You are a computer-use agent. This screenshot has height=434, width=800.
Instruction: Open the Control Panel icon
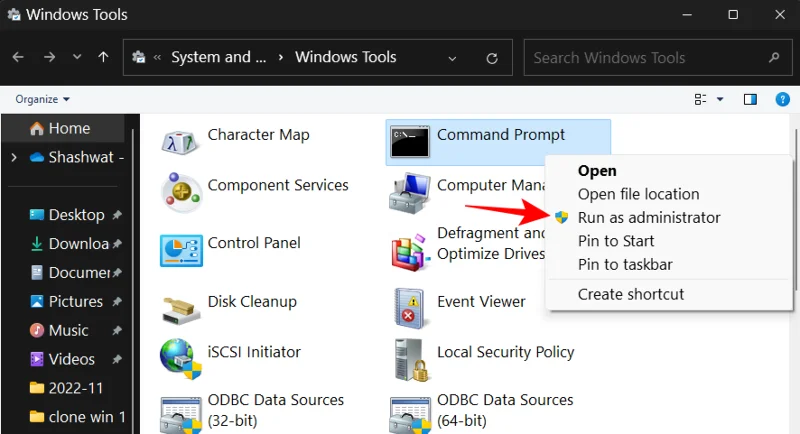pyautogui.click(x=180, y=248)
